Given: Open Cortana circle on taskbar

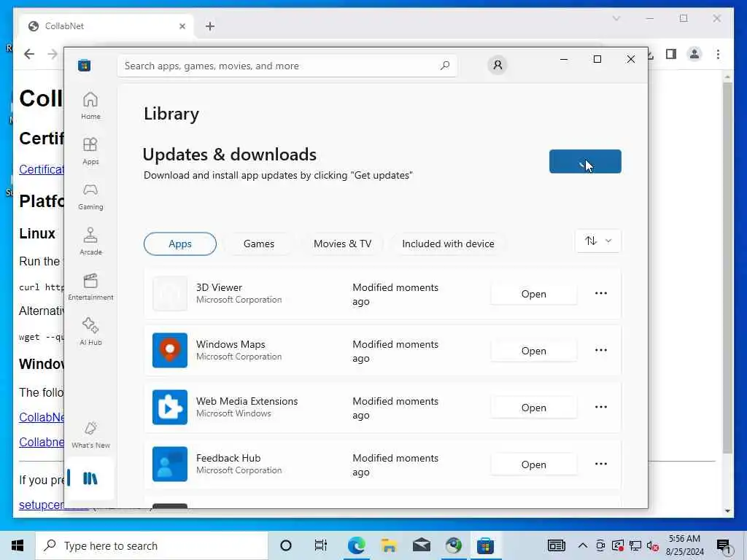Looking at the screenshot, I should point(286,545).
